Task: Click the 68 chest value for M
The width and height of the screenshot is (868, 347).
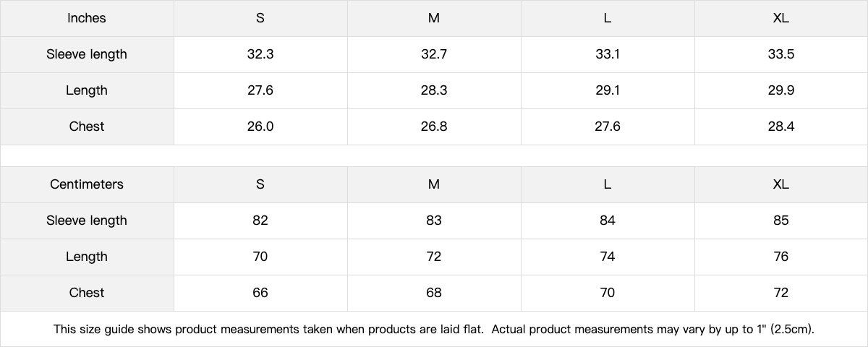Action: point(434,293)
